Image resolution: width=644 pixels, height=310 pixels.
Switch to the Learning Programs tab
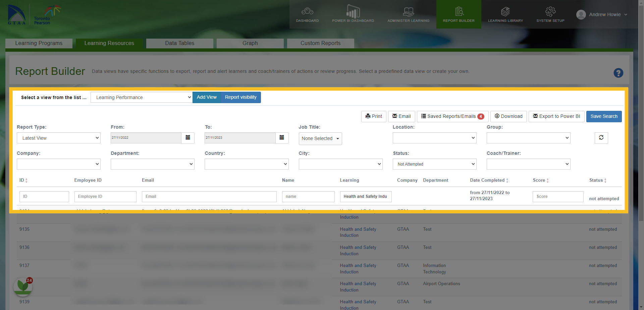tap(39, 43)
